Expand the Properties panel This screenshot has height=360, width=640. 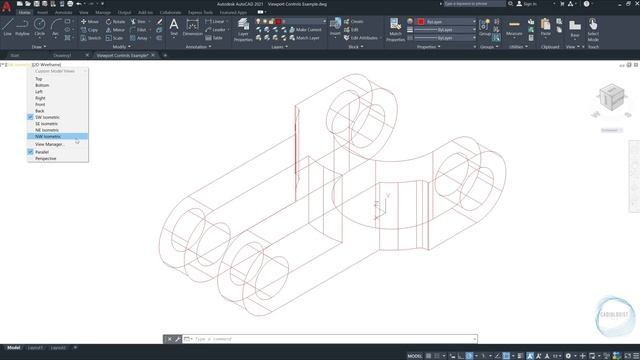click(428, 47)
